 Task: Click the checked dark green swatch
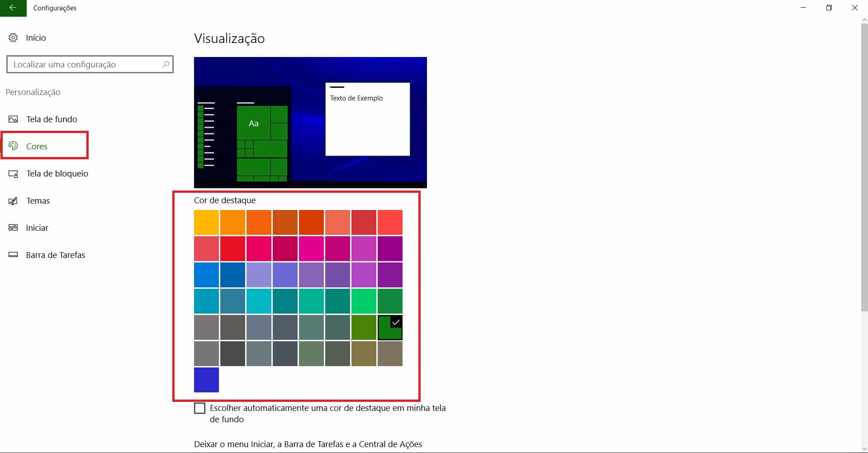click(390, 327)
